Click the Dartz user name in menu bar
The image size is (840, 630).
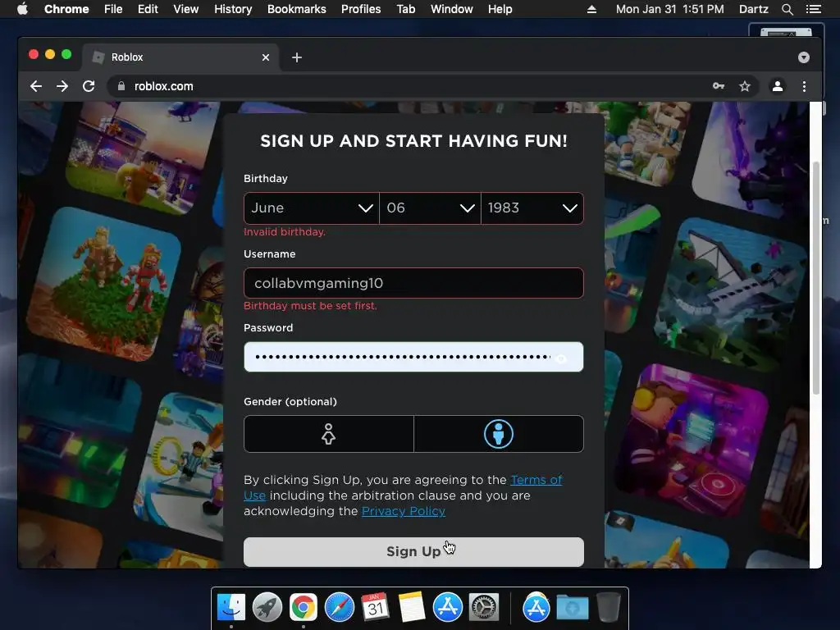(x=753, y=9)
